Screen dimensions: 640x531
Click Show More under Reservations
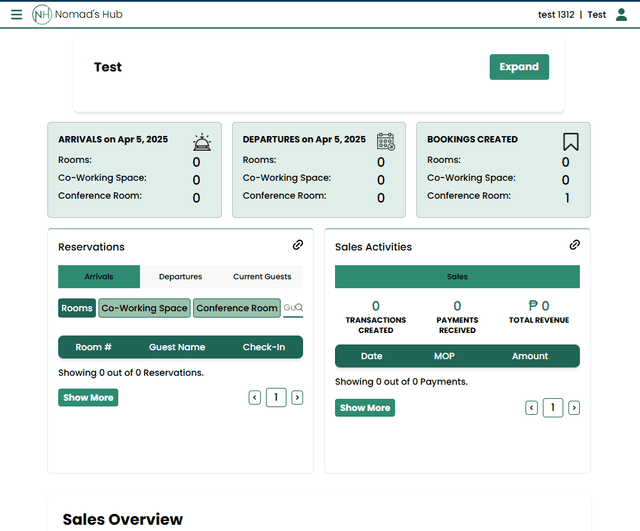(88, 398)
